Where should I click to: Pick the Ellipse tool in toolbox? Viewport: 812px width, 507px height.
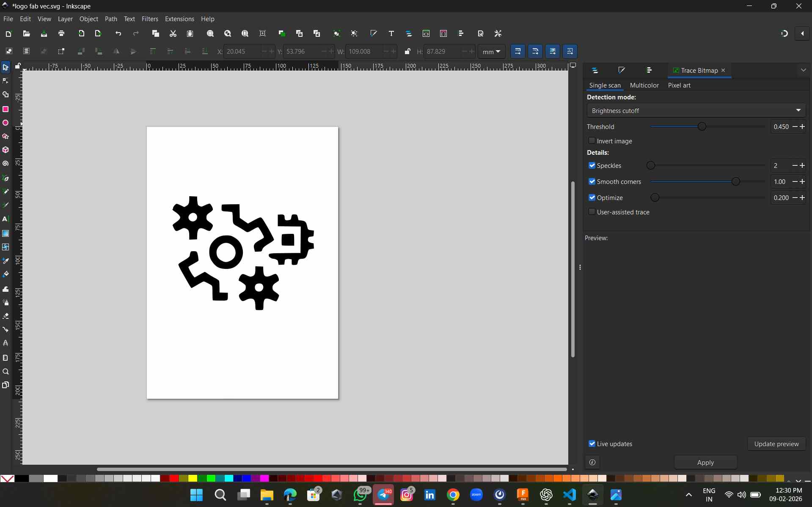click(x=6, y=123)
